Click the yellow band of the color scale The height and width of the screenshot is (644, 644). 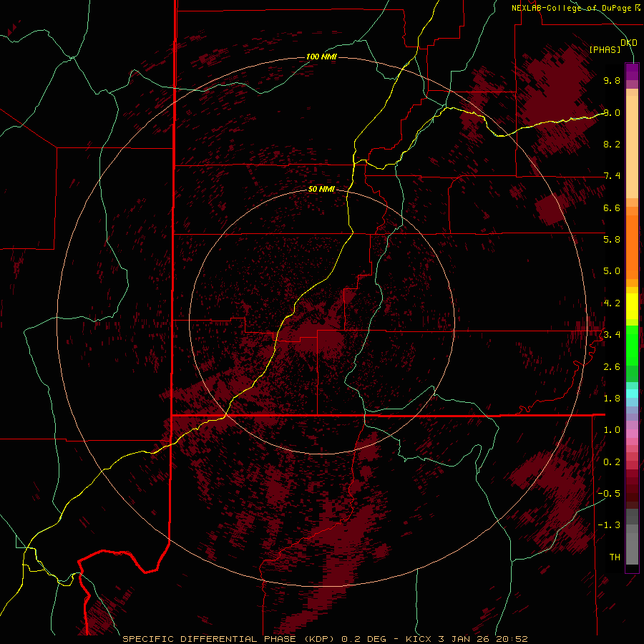tap(632, 306)
